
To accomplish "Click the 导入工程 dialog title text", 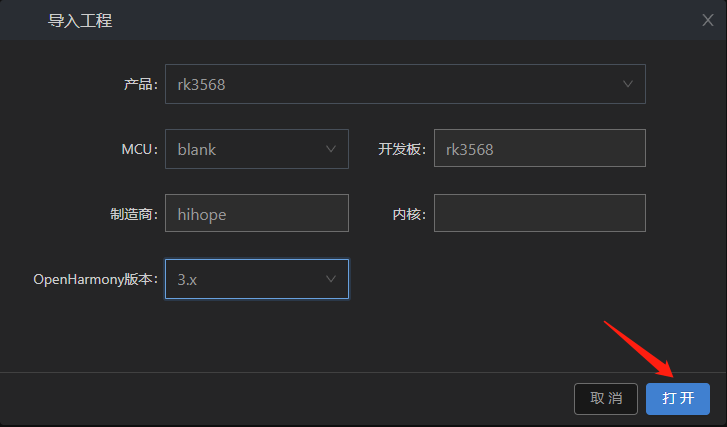I will tap(80, 20).
